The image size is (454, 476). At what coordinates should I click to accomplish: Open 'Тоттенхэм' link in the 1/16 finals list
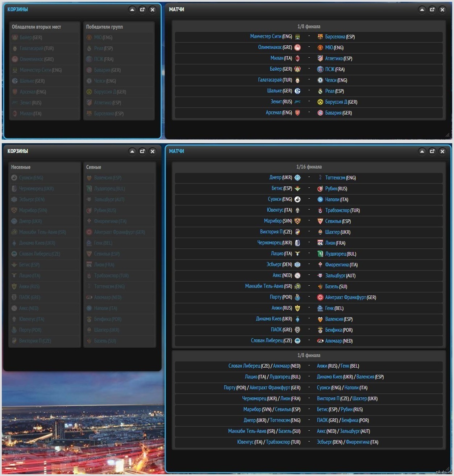point(335,178)
